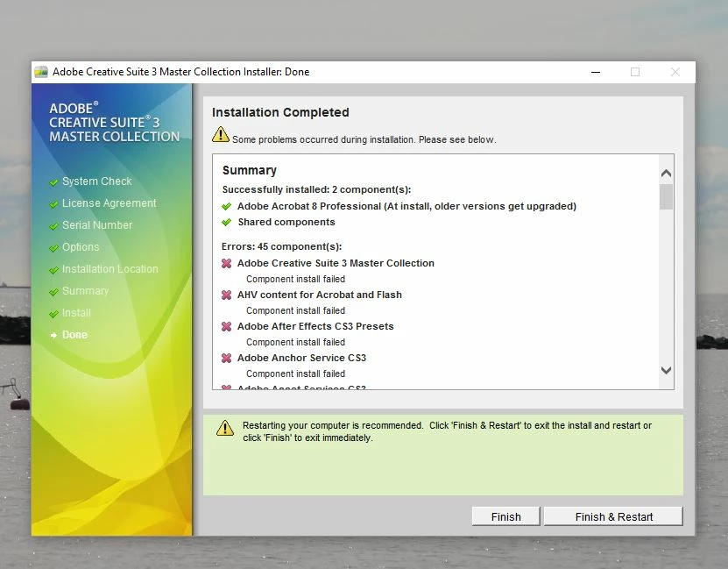The height and width of the screenshot is (569, 728).
Task: Click 'Component install failed' under Adobe Anchor Service CS3
Action: tap(296, 373)
